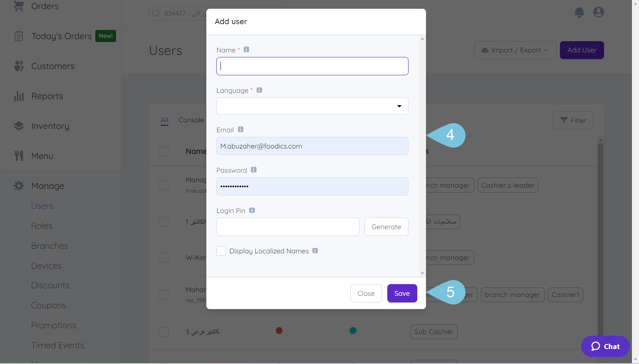
Task: Open the Chat button
Action: click(605, 346)
